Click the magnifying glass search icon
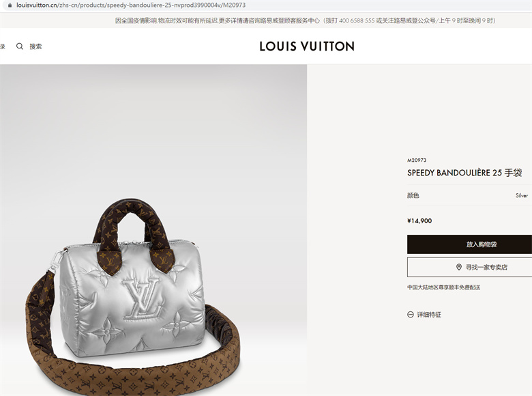This screenshot has width=532, height=396. [20, 46]
